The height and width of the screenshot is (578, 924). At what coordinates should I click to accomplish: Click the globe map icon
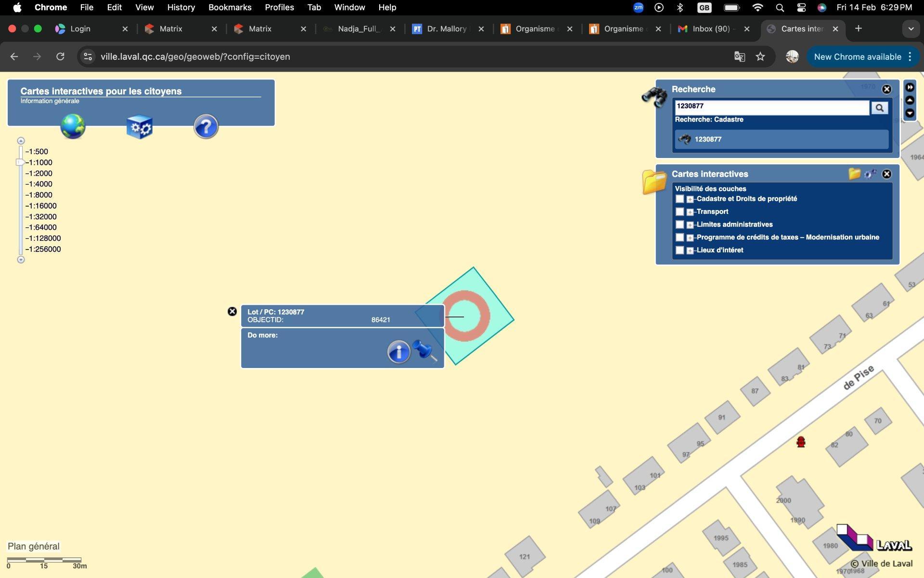[x=73, y=126]
